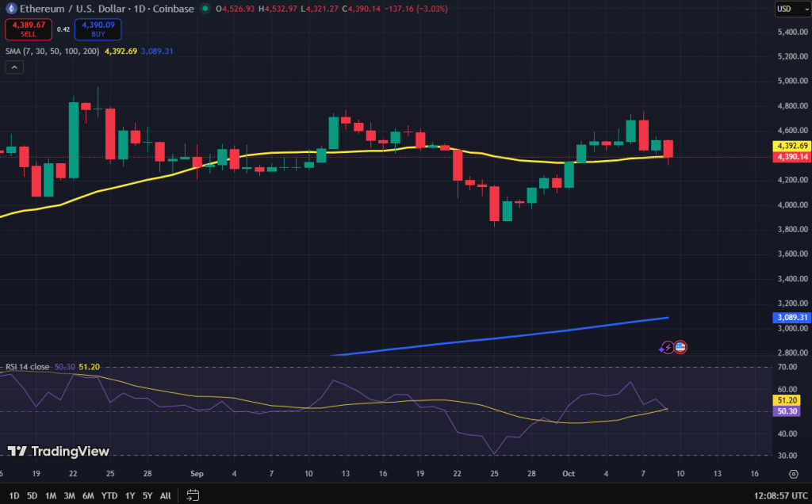Image resolution: width=812 pixels, height=504 pixels.
Task: Click the blue 3,089.31 SMA price label
Action: pyautogui.click(x=792, y=317)
